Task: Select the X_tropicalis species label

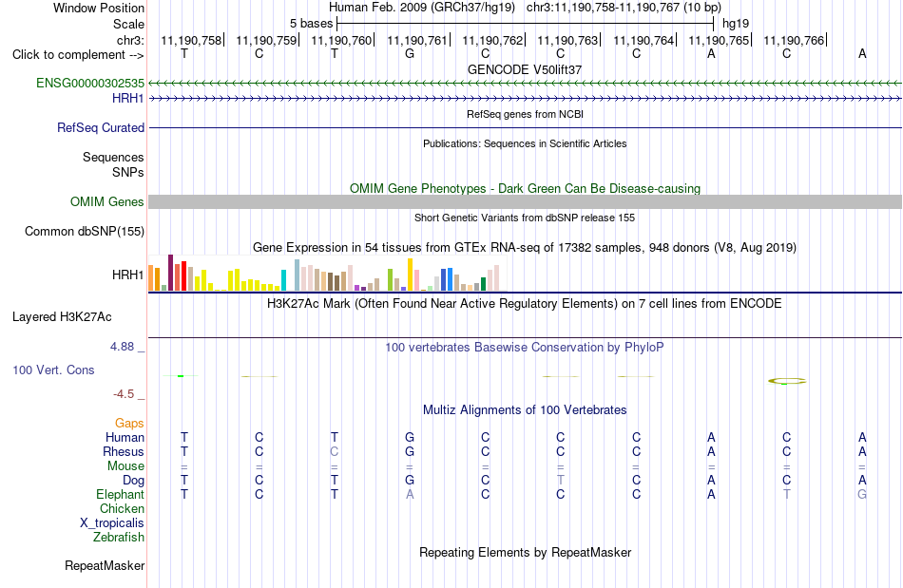Action: tap(112, 523)
